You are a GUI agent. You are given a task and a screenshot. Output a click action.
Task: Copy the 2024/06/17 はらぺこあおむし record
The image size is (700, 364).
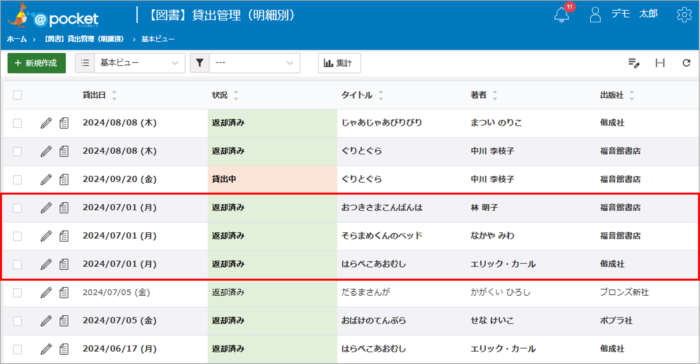coord(64,349)
